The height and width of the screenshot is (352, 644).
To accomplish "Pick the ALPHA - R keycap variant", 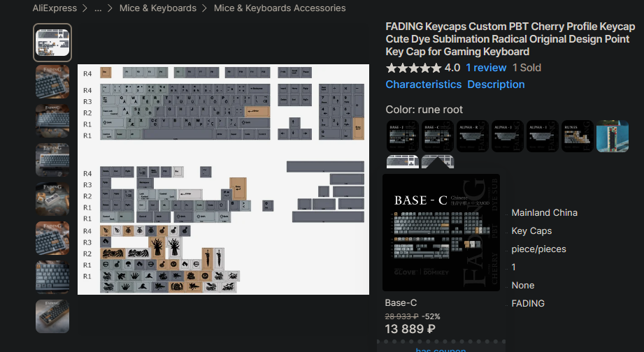I will point(472,136).
